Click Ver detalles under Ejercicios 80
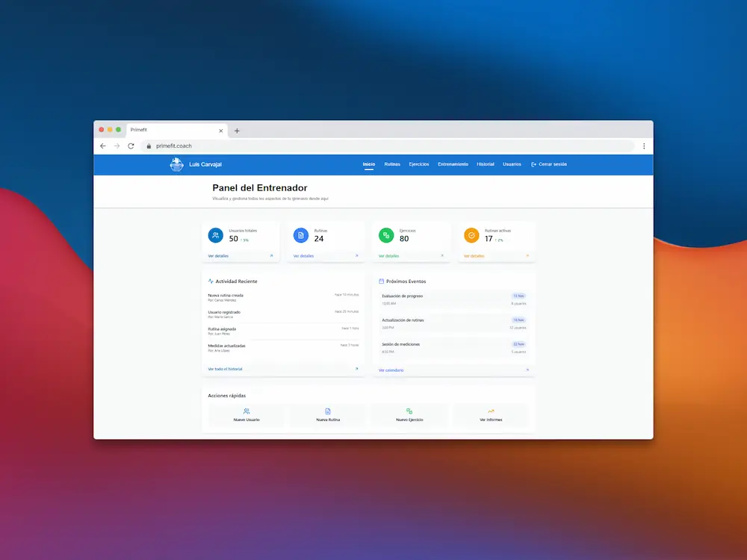The height and width of the screenshot is (560, 747). (388, 256)
